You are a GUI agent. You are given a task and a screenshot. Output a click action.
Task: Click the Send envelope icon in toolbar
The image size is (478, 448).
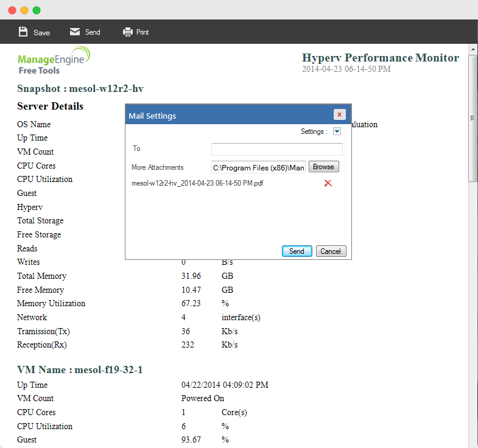click(75, 32)
